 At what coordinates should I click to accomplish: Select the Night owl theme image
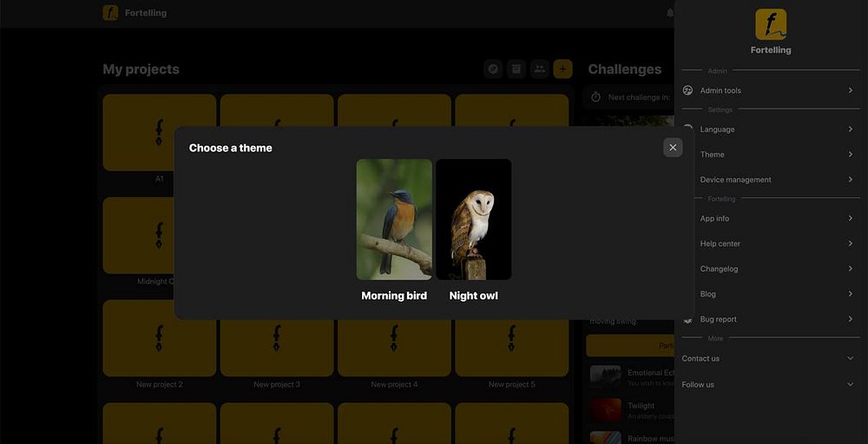473,220
